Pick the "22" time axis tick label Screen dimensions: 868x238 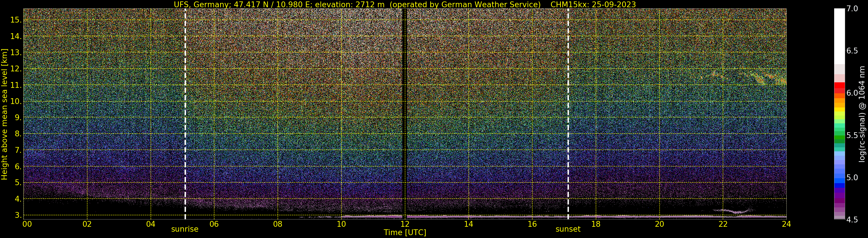point(723,224)
